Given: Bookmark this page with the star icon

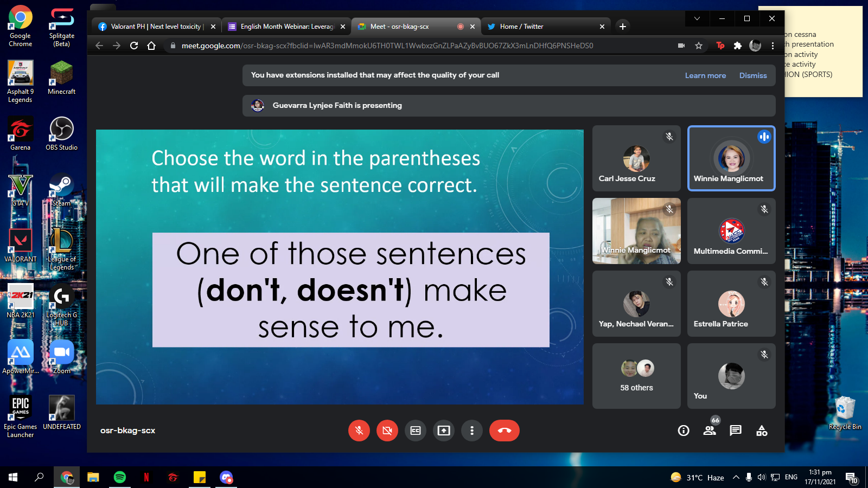Looking at the screenshot, I should pos(699,46).
